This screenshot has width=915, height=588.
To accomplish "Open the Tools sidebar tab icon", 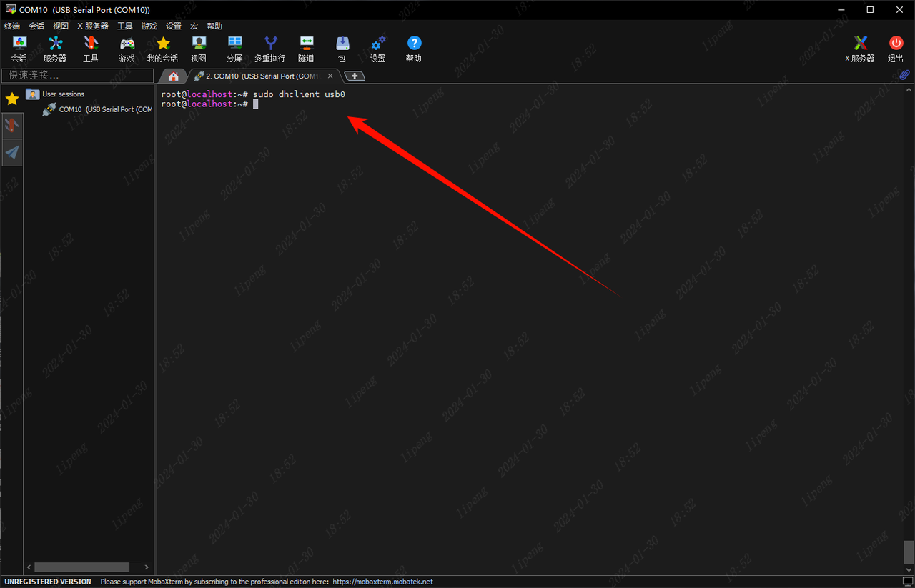I will [12, 126].
